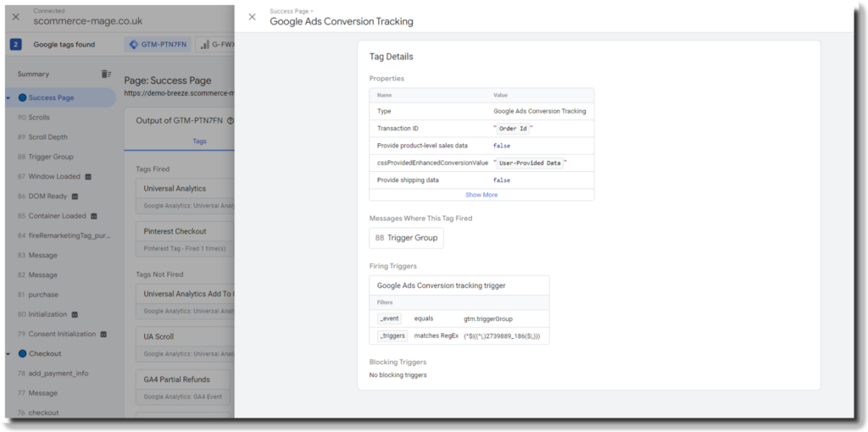Click the clear summary list icon
Viewport: 868px width, 432px height.
[106, 75]
